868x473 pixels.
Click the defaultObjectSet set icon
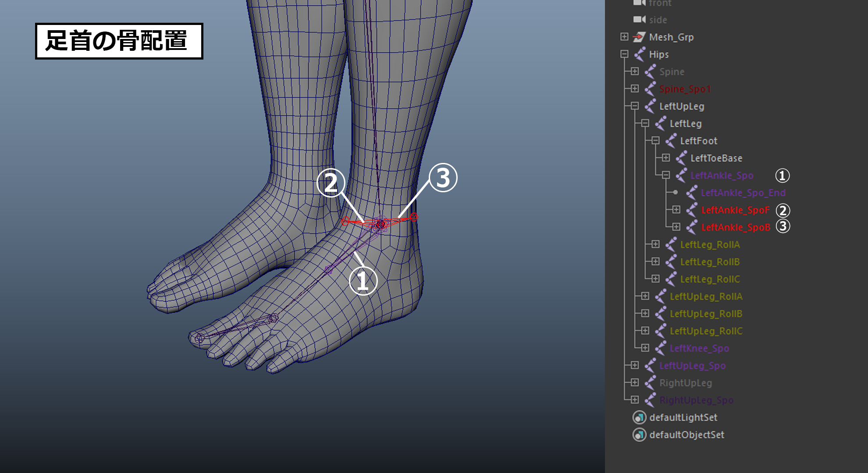(639, 435)
